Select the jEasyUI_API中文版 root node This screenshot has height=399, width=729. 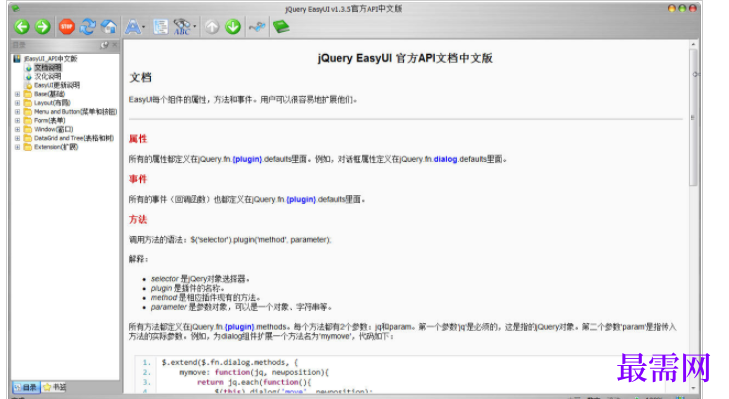(x=51, y=59)
